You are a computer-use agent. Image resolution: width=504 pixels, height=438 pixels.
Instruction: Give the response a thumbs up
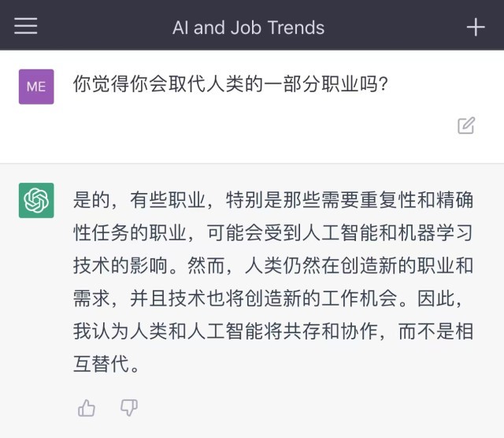(x=87, y=407)
